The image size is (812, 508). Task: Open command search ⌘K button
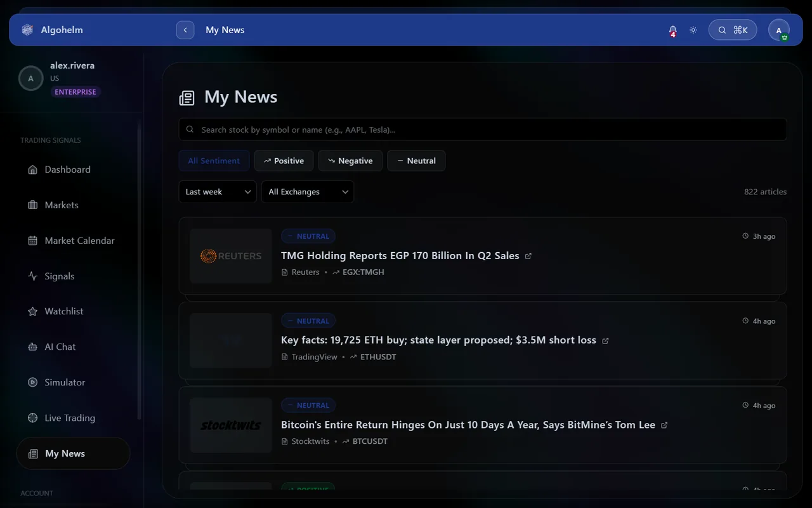tap(733, 30)
